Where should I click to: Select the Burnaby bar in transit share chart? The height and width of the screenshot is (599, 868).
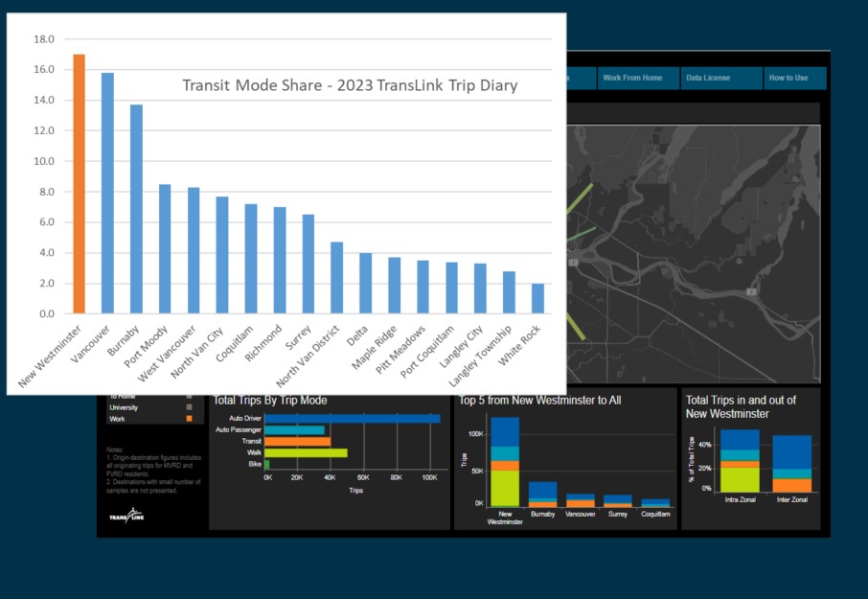tap(136, 209)
